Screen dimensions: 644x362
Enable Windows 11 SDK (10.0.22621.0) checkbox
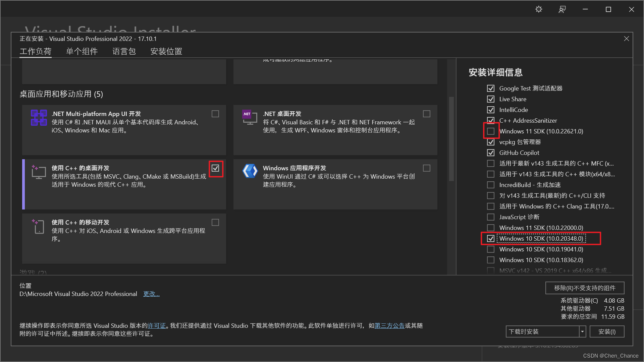click(x=491, y=131)
